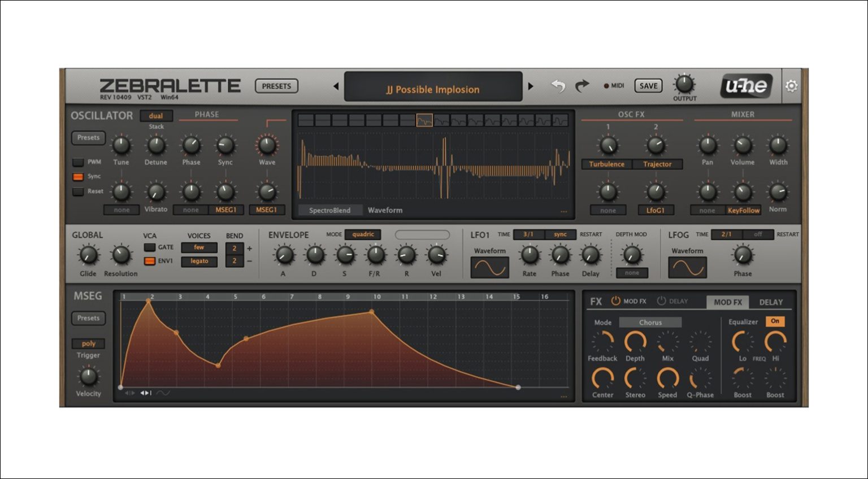Select the curve shape icon below the MSEG editor

pos(164,393)
